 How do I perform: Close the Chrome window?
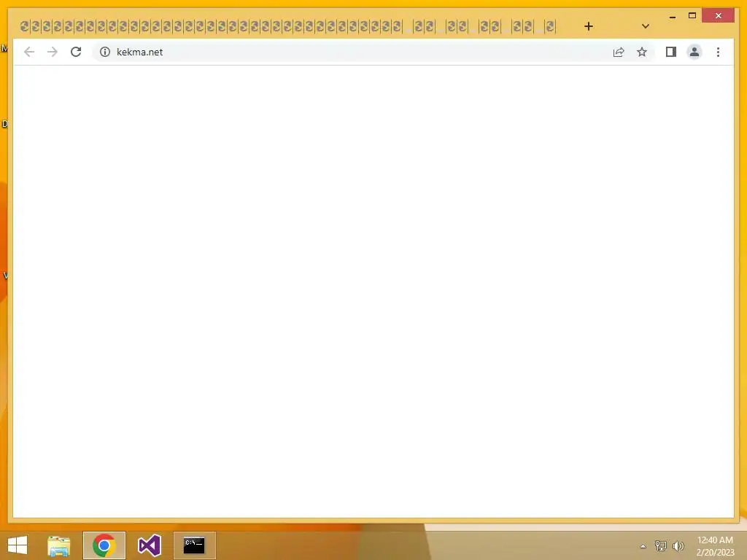tap(719, 16)
